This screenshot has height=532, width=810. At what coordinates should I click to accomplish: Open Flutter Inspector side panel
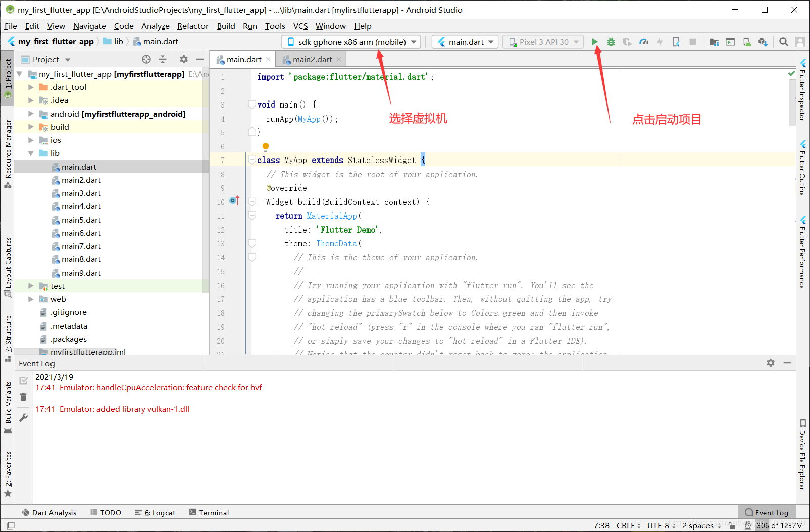coord(802,90)
